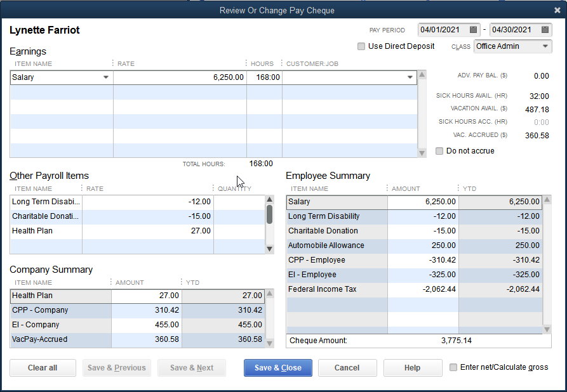Edit Long Term Disability rate -12.00 in Other Payroll Items
The width and height of the screenshot is (567, 392).
pos(148,202)
